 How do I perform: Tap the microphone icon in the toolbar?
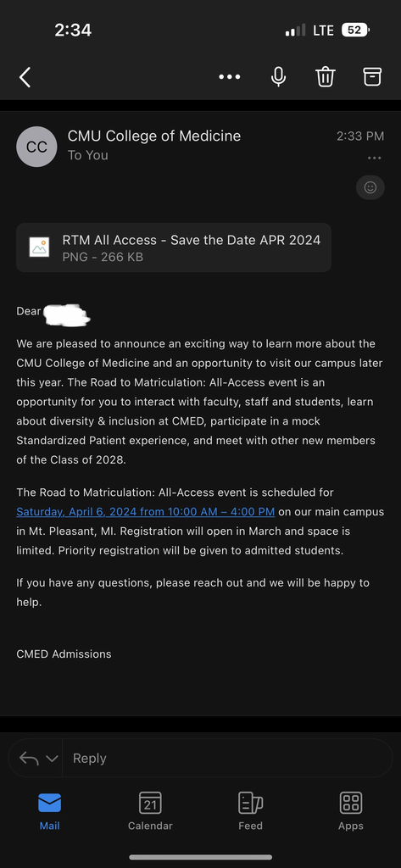pyautogui.click(x=279, y=77)
